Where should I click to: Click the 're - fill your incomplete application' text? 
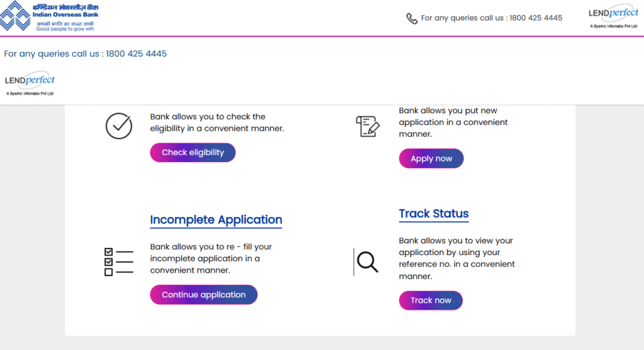(x=211, y=258)
